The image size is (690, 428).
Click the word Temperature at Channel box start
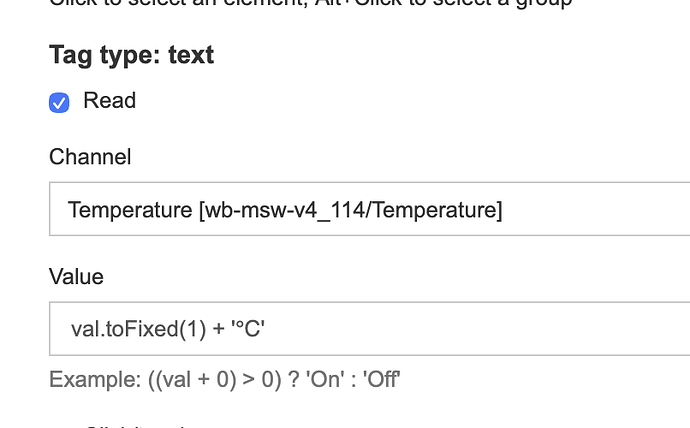130,210
